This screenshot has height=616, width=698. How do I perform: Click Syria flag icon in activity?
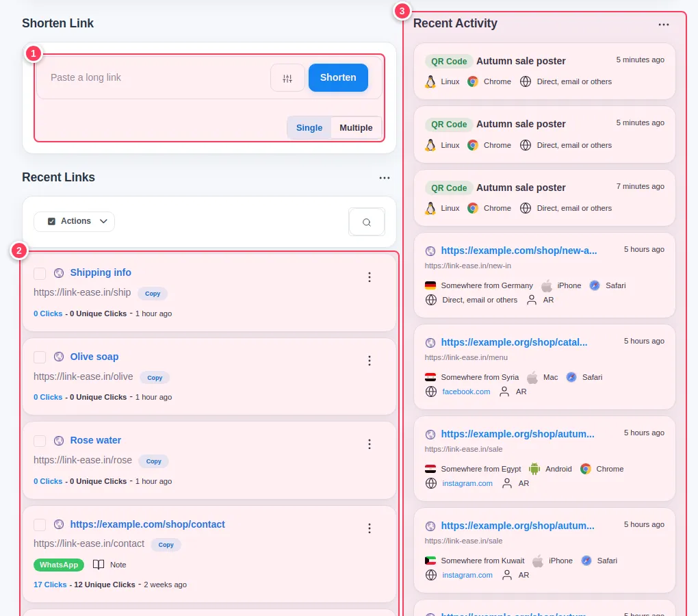(430, 377)
